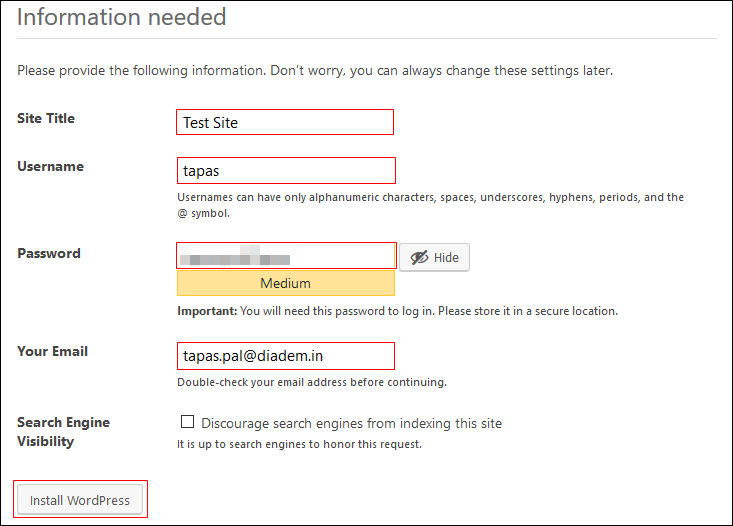Image resolution: width=733 pixels, height=526 pixels.
Task: Select the Password label
Action: click(49, 253)
